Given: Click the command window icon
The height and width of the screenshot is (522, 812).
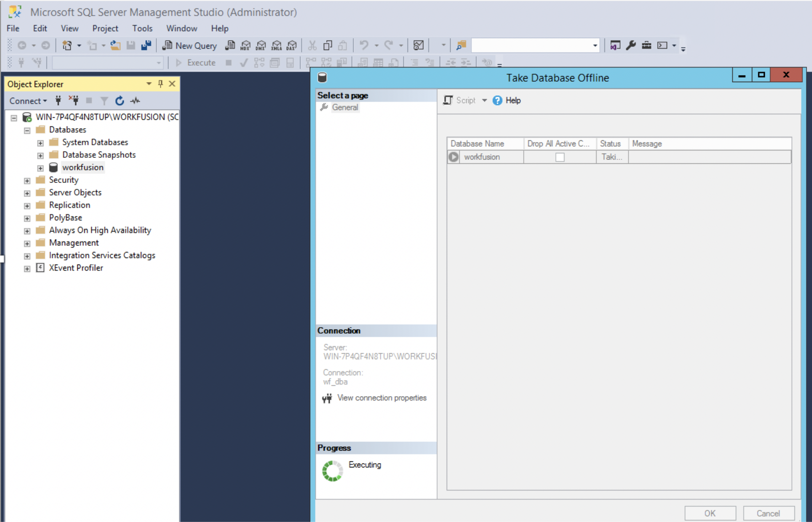Looking at the screenshot, I should click(662, 46).
